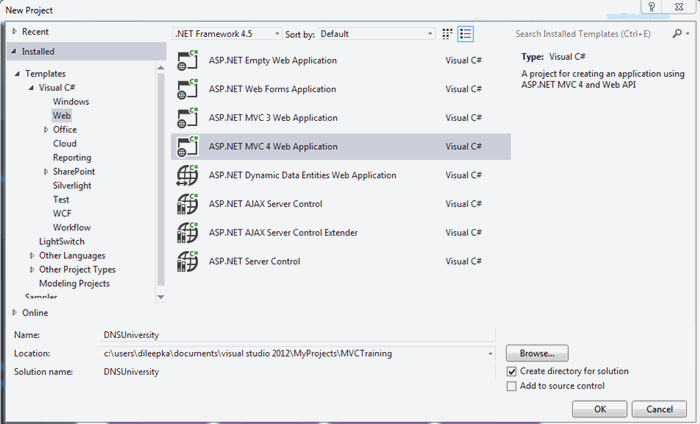Viewport: 700px width, 424px height.
Task: Open the Location path dropdown arrow
Action: pyautogui.click(x=490, y=353)
